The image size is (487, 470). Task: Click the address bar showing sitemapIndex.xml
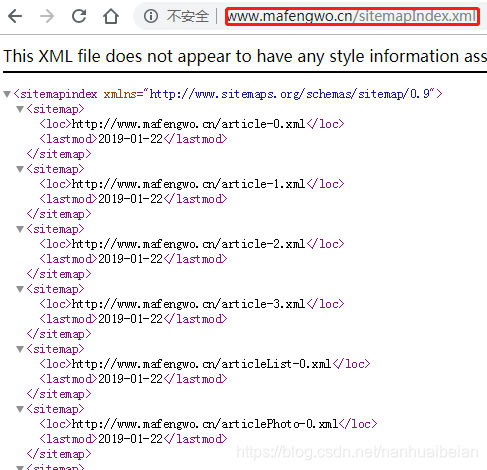[x=352, y=16]
